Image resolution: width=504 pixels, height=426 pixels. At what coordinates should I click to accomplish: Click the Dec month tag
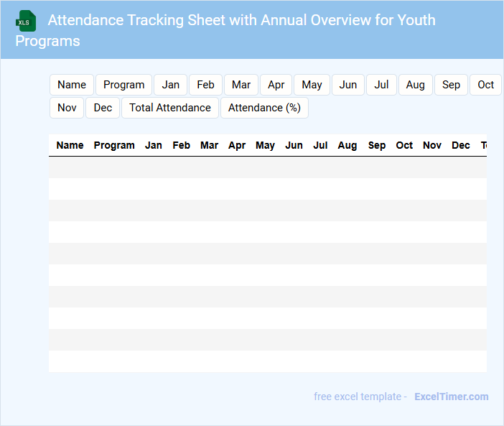103,108
